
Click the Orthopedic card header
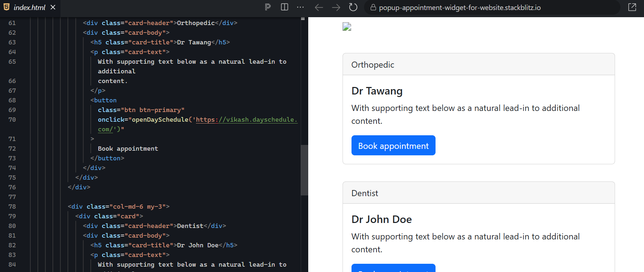tap(478, 64)
